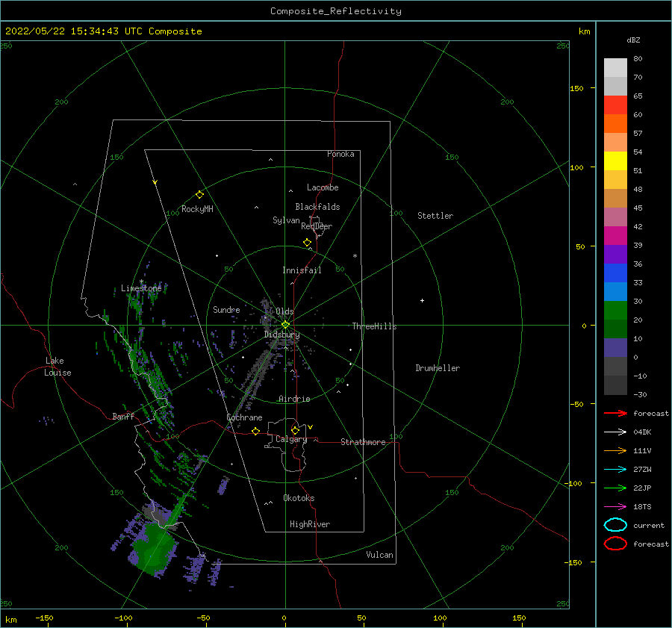Click the magenta 18TS arrow icon
Screen dimensions: 672x628
pos(615,507)
